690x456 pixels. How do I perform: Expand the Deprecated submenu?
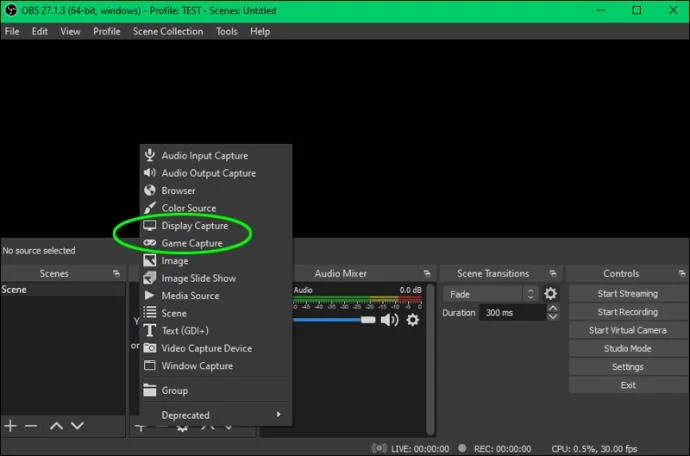(x=216, y=415)
